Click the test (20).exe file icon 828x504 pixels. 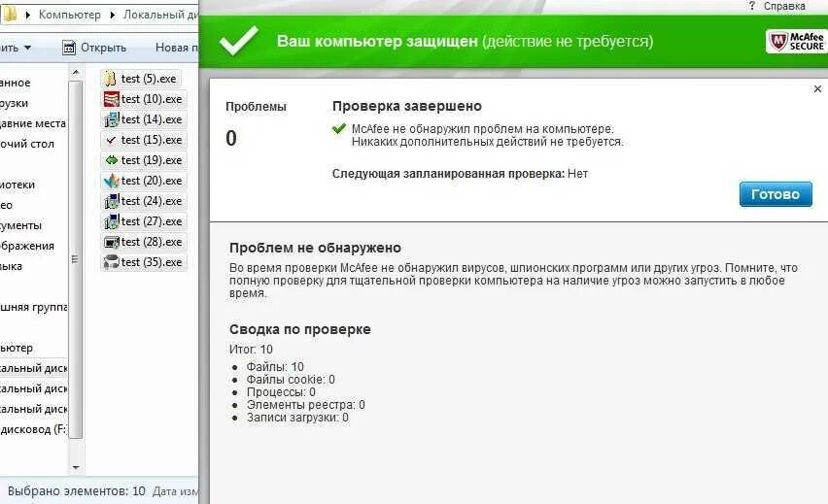pyautogui.click(x=112, y=181)
